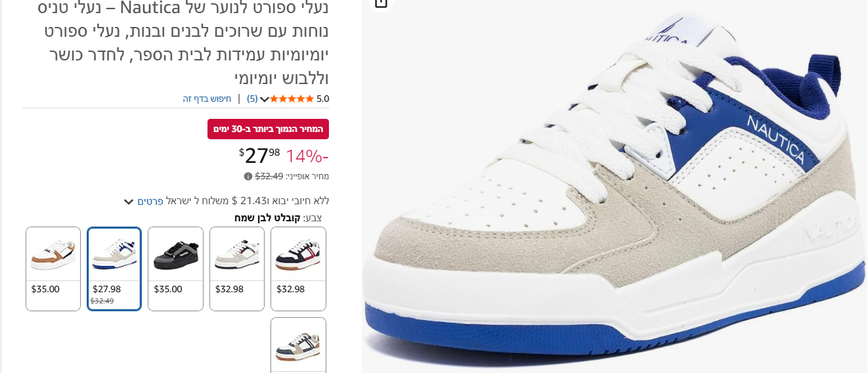Select the tan navy swatch in second row
This screenshot has width=868, height=373.
tap(298, 345)
